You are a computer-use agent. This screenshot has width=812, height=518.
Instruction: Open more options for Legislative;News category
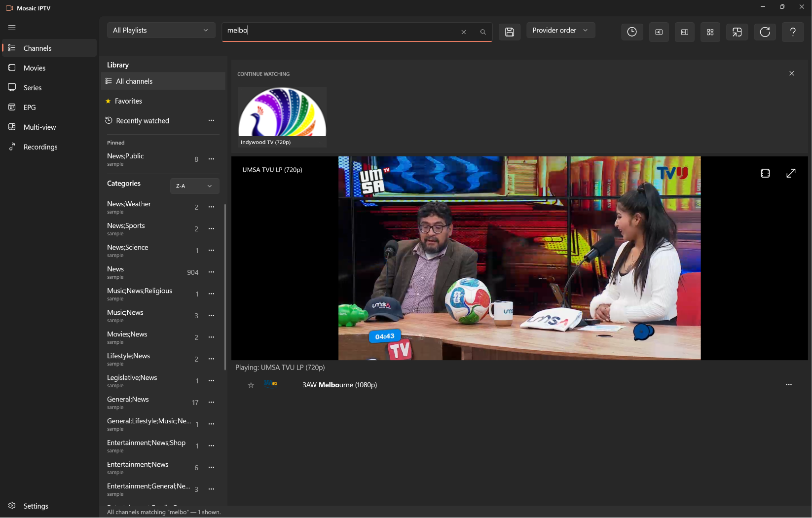point(211,381)
